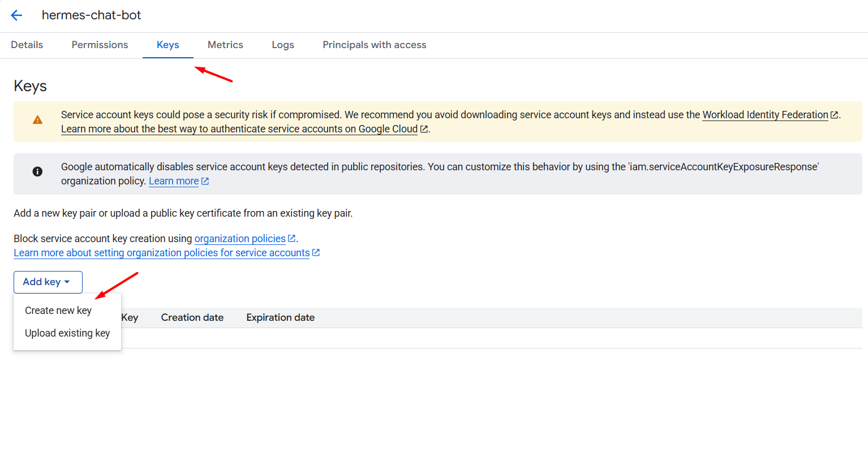Switch to the Permissions tab

[100, 45]
